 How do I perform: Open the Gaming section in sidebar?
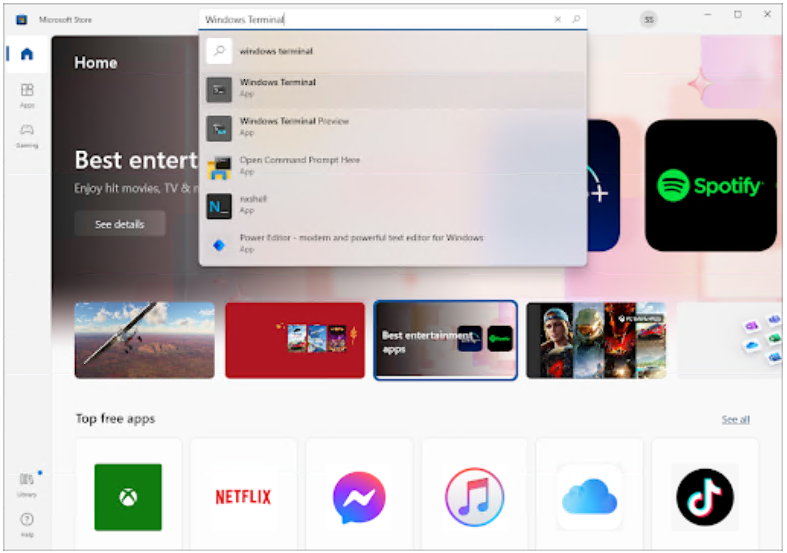(27, 135)
